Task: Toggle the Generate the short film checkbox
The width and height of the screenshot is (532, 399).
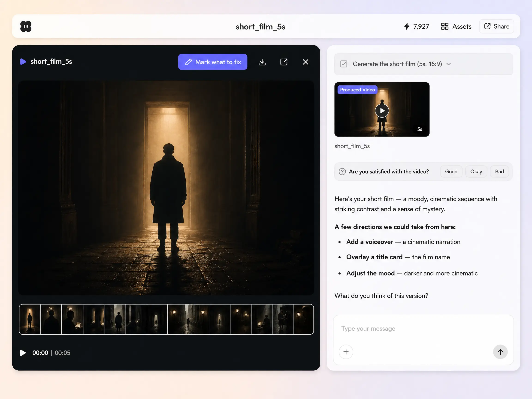Action: [x=343, y=64]
